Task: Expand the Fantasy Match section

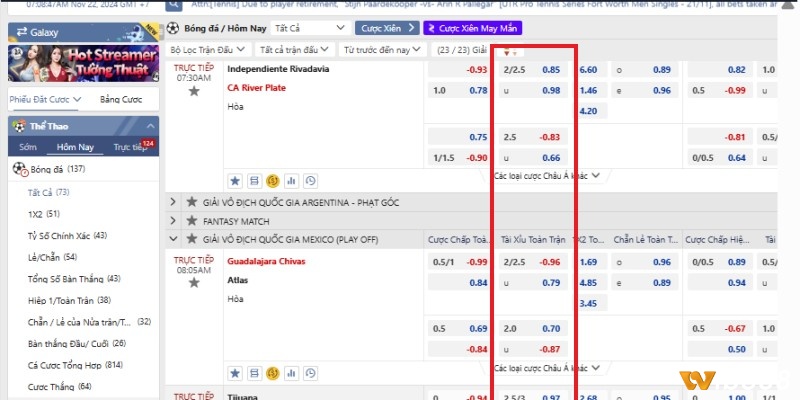Action: point(173,221)
